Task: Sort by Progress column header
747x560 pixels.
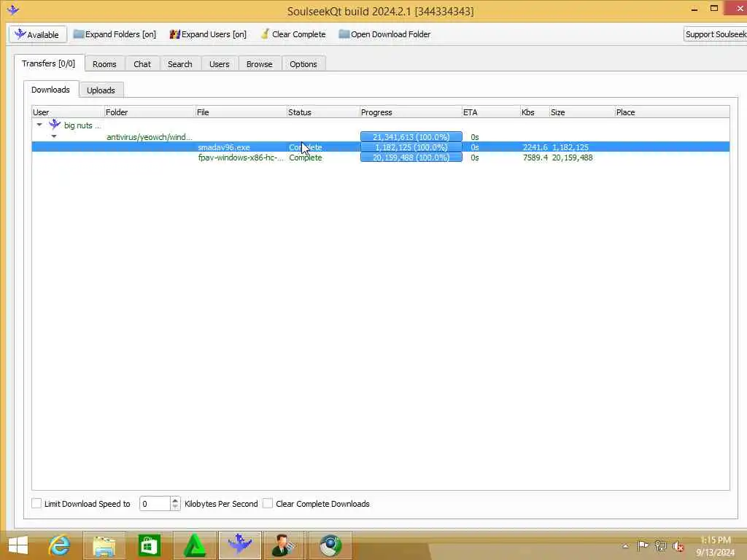Action: (x=411, y=112)
